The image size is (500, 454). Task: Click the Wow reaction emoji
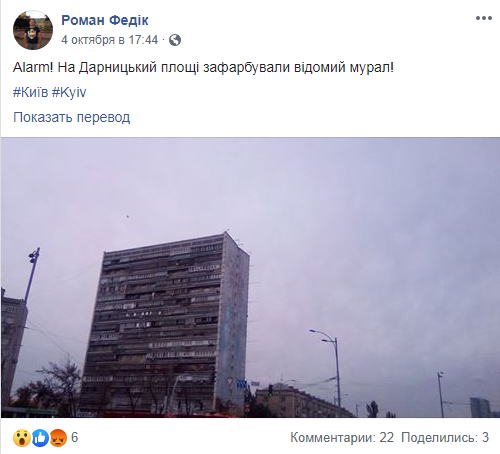[x=22, y=438]
